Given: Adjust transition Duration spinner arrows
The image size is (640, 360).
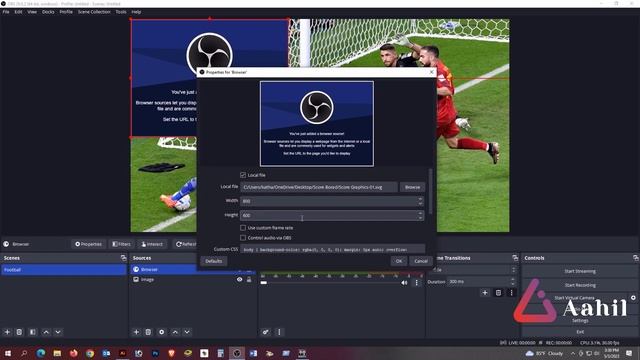Looking at the screenshot, I should (513, 282).
